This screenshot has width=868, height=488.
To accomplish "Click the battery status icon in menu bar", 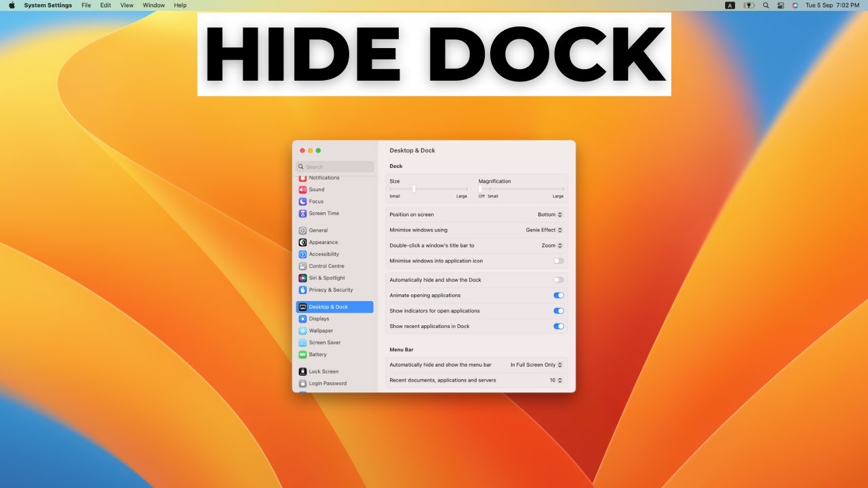I will coord(749,5).
